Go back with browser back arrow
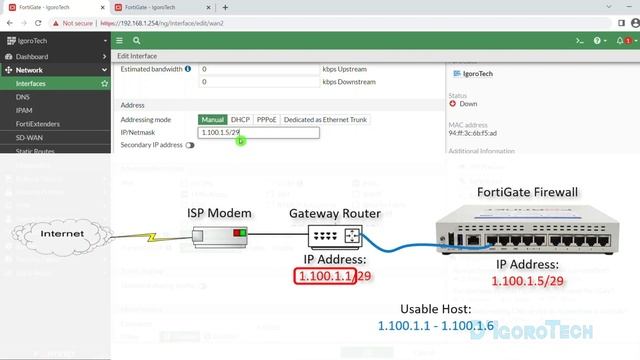The height and width of the screenshot is (360, 640). click(10, 23)
